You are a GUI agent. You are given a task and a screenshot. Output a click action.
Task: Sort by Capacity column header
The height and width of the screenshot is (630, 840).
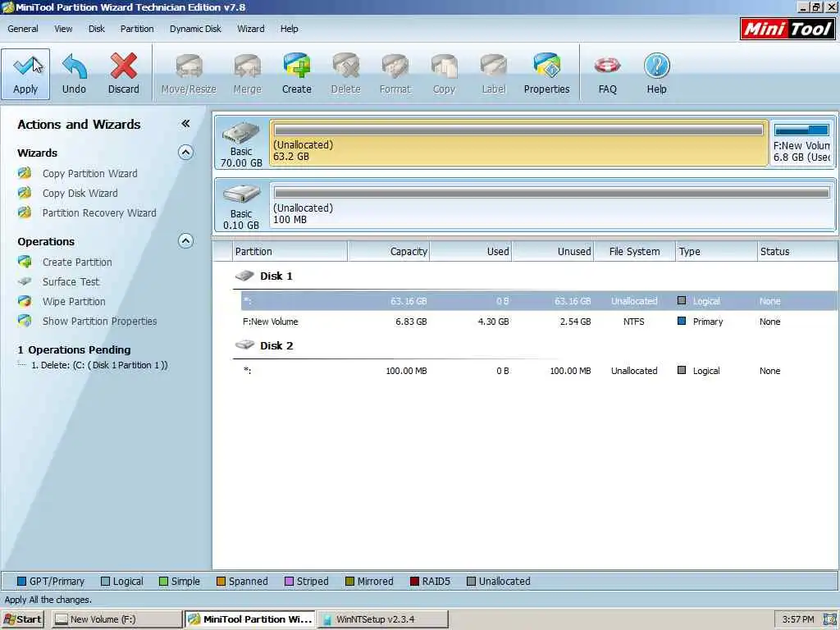click(x=389, y=251)
